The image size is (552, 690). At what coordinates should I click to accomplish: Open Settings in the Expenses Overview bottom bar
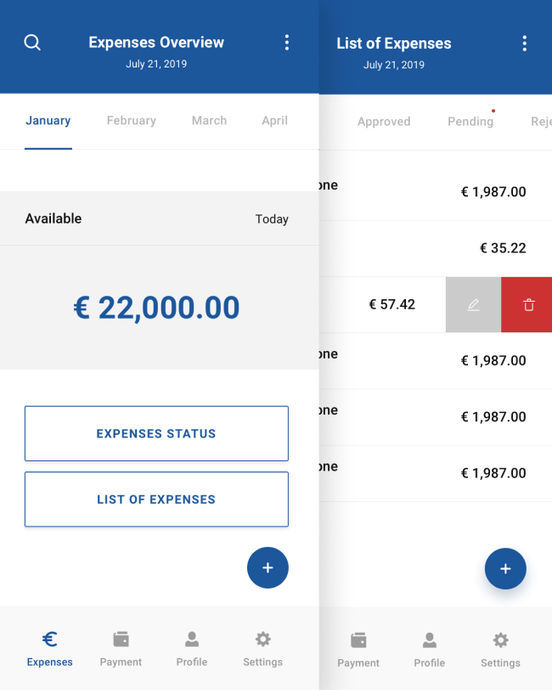(263, 649)
